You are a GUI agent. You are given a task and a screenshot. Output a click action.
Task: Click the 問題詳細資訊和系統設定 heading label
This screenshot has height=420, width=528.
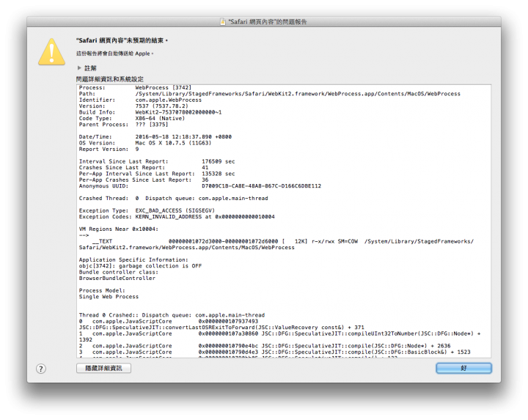(x=110, y=79)
